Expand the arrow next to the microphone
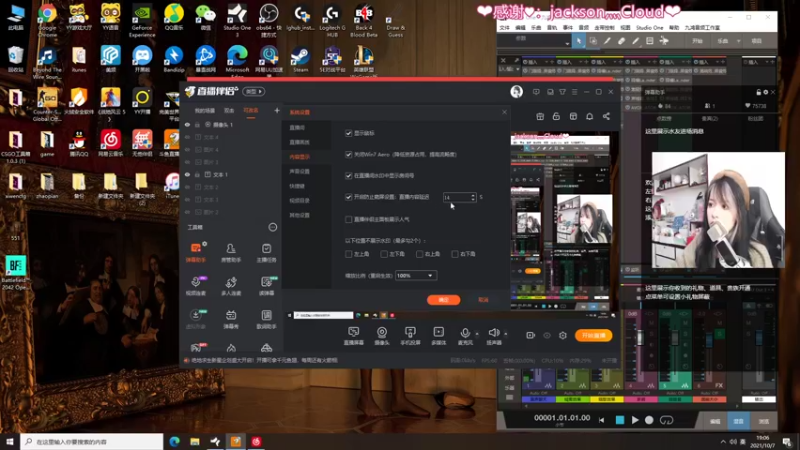 click(477, 334)
